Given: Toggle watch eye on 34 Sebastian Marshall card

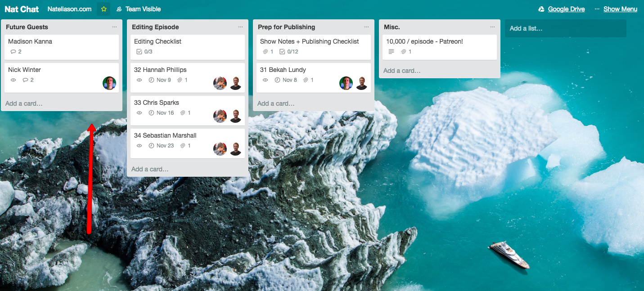Looking at the screenshot, I should [x=139, y=146].
